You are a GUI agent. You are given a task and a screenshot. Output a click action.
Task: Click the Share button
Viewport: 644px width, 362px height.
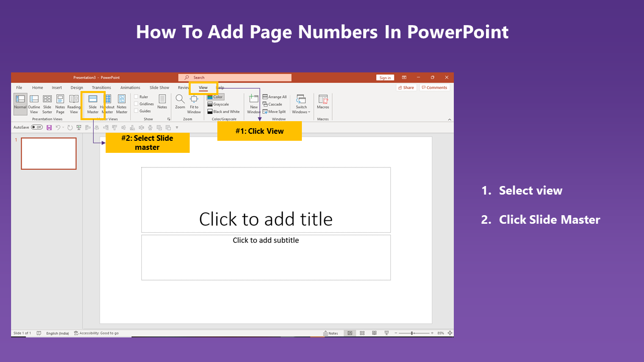coord(407,87)
